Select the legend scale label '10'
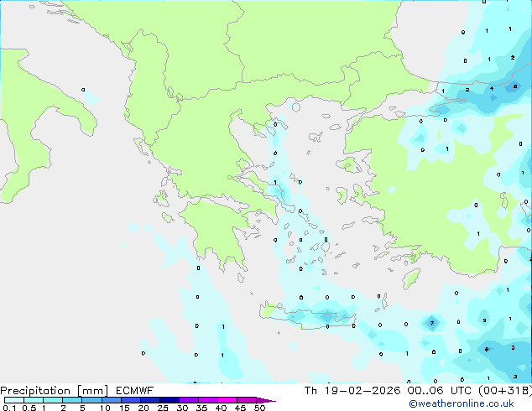 105,408
